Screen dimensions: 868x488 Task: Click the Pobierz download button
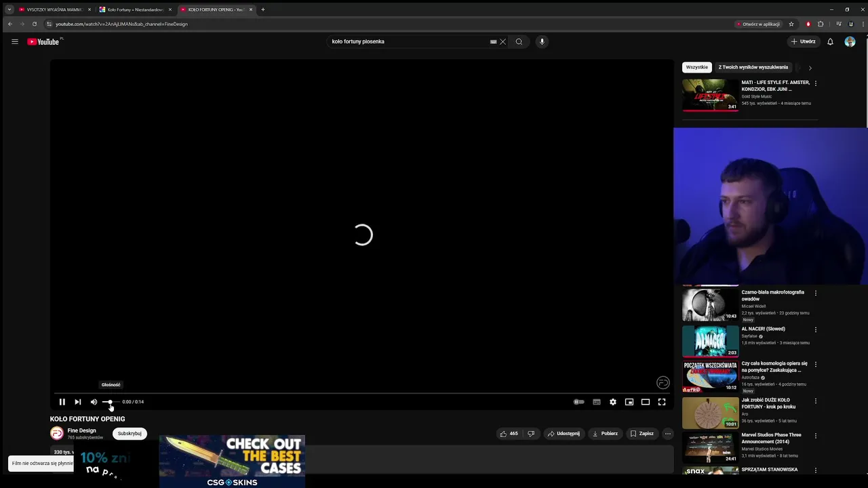tap(605, 434)
